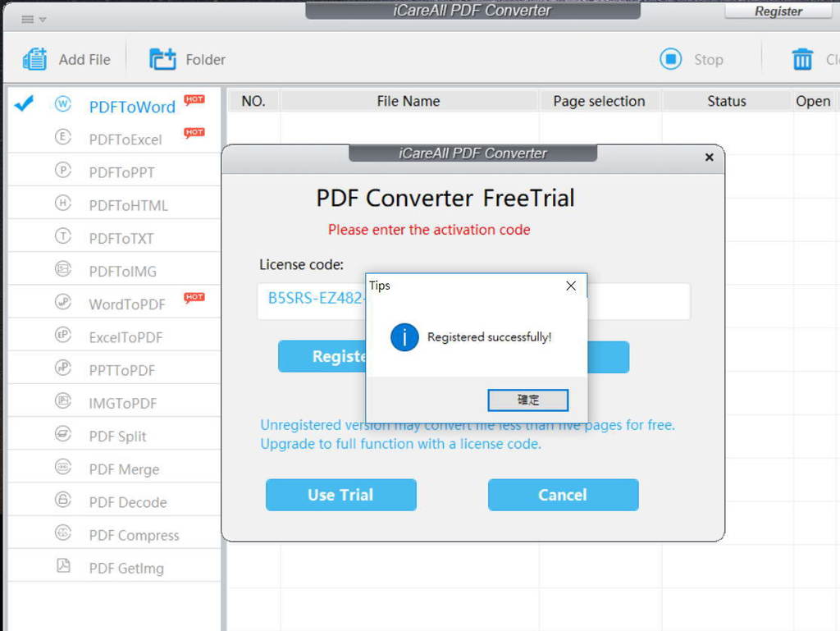Click the trash can clear icon

tap(802, 59)
